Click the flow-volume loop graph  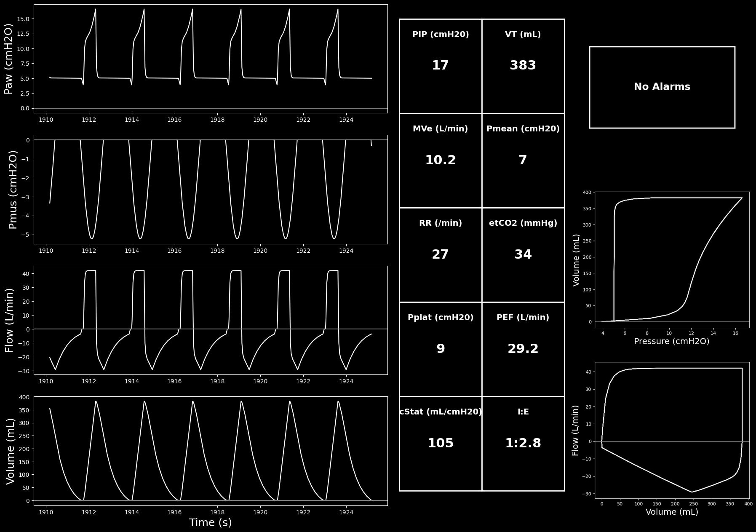click(672, 430)
